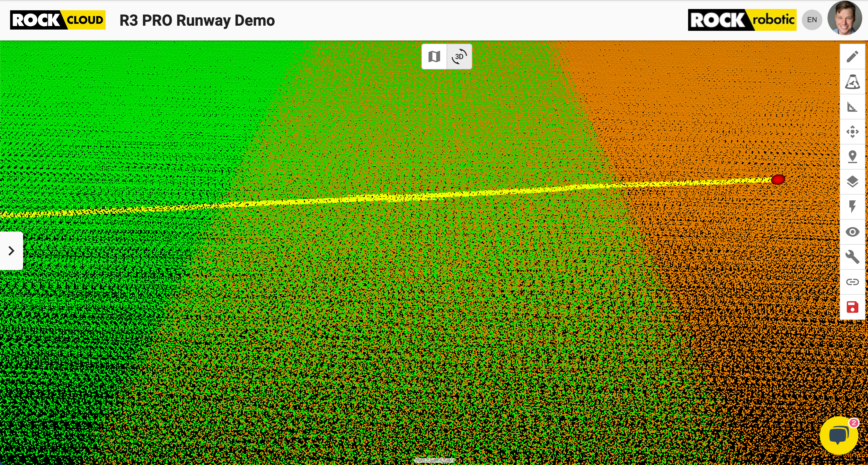Toggle the eye visibility settings
Viewport: 868px width, 465px height.
tap(852, 232)
